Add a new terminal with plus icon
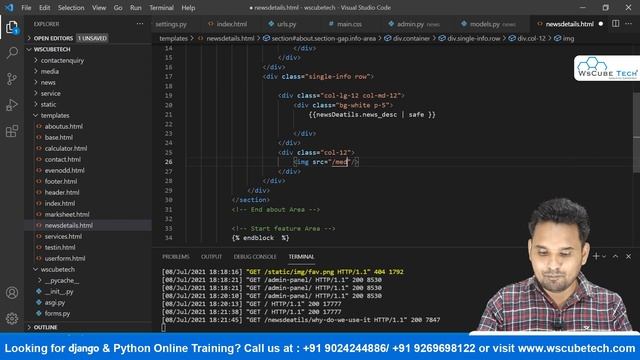The height and width of the screenshot is (360, 640). (596, 256)
